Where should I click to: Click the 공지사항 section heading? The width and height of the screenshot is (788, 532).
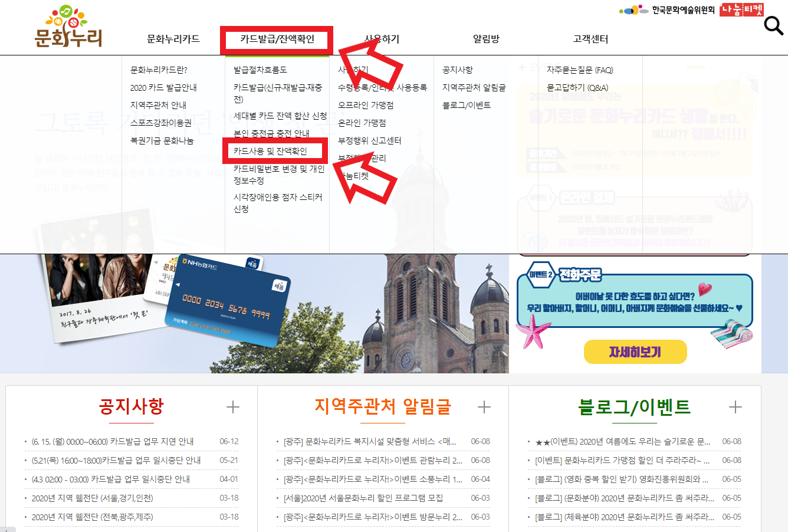(132, 406)
